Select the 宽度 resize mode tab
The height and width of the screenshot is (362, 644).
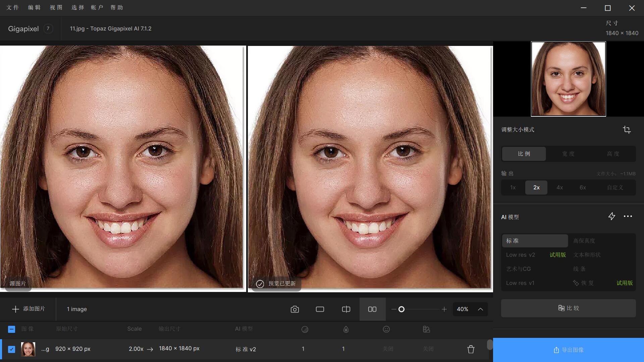pos(568,154)
